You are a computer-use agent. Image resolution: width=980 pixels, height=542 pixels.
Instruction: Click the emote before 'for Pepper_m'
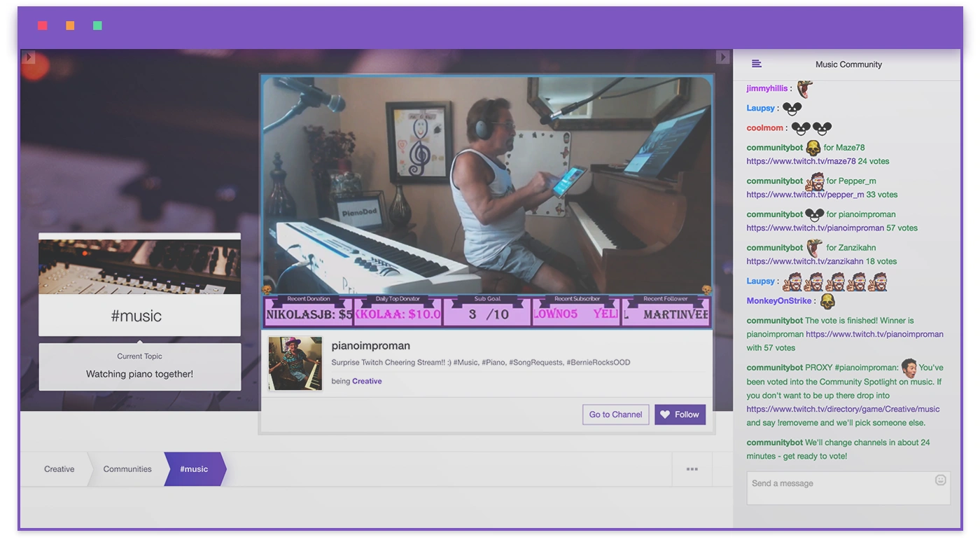click(x=814, y=181)
